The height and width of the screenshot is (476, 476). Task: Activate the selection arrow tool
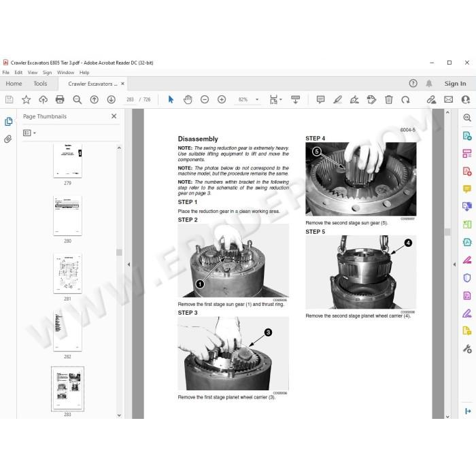click(x=171, y=99)
